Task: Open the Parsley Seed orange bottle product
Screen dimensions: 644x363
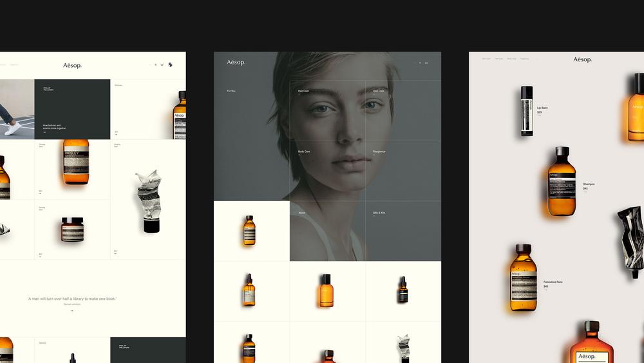Action: (76, 162)
